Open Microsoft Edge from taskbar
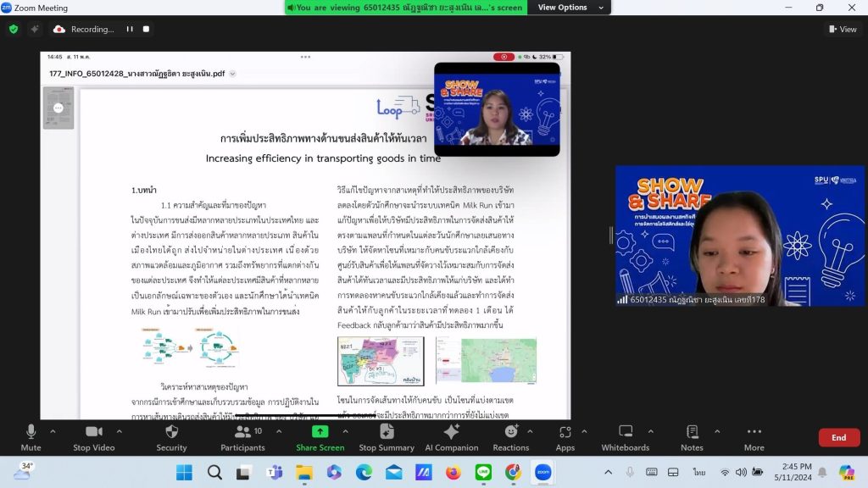 364,473
